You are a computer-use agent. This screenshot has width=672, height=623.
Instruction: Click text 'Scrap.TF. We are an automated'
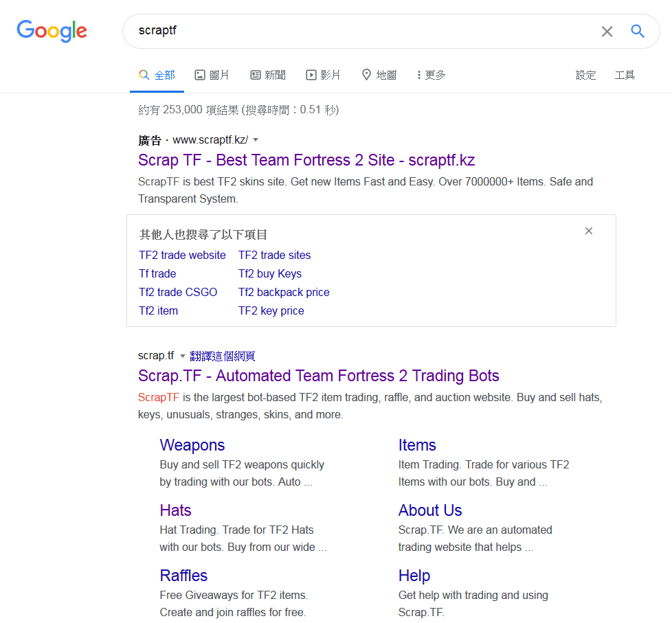pyautogui.click(x=475, y=530)
